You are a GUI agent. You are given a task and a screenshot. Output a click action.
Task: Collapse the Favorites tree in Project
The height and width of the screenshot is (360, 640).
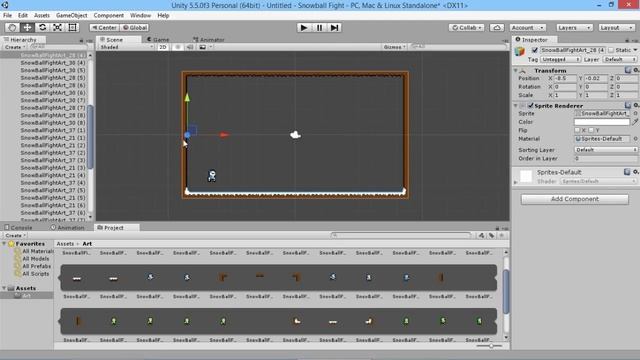(x=4, y=243)
